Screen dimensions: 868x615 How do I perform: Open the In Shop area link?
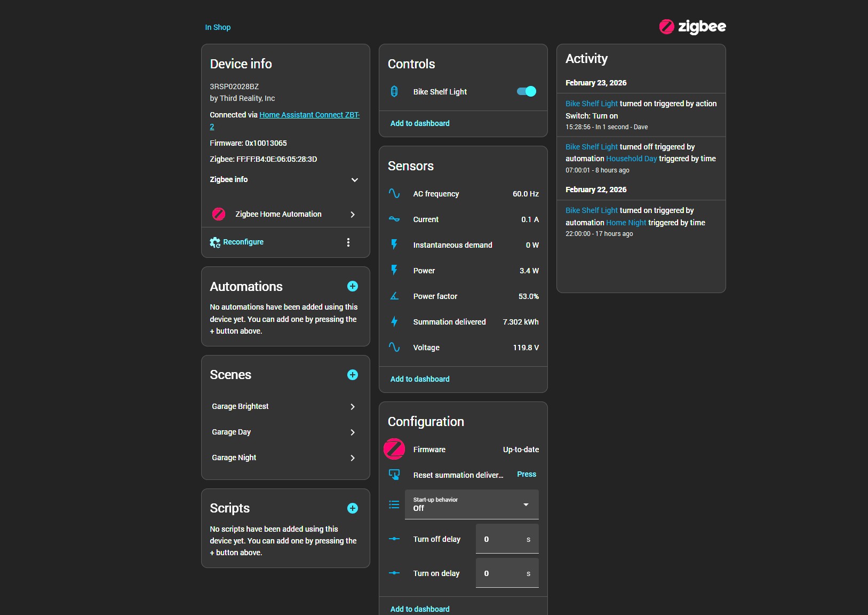coord(218,27)
